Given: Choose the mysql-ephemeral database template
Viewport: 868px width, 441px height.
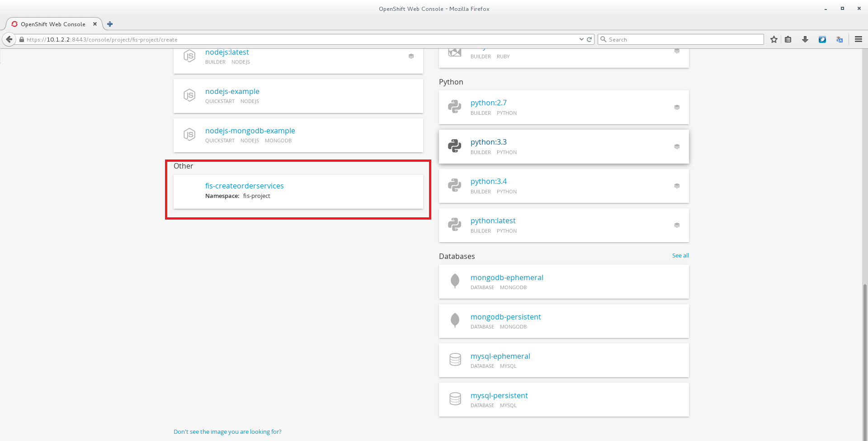Looking at the screenshot, I should coord(500,356).
